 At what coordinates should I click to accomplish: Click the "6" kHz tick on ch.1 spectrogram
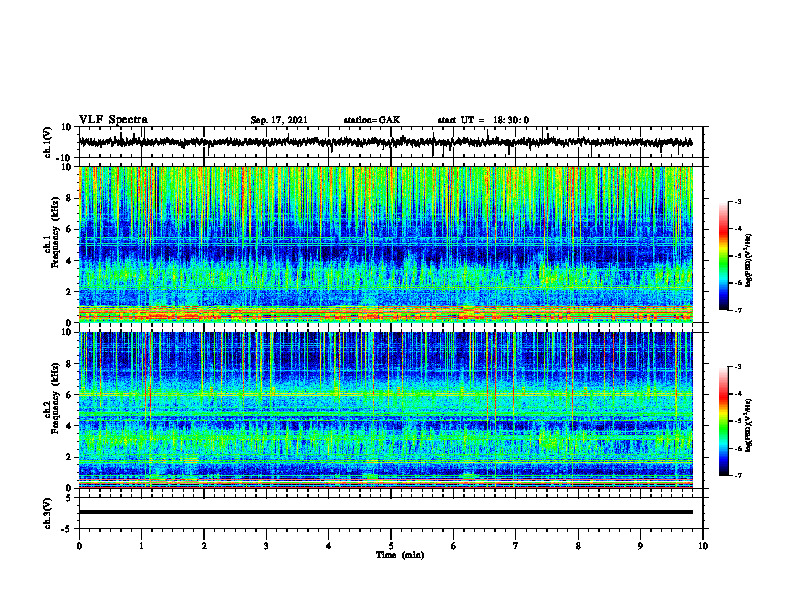[x=70, y=229]
